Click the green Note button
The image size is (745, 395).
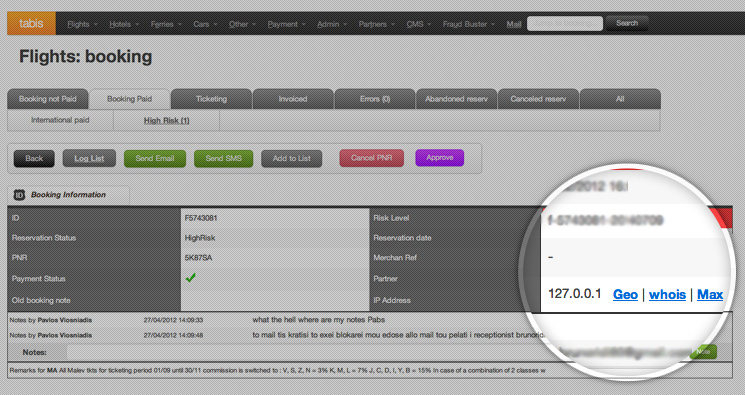tap(703, 352)
